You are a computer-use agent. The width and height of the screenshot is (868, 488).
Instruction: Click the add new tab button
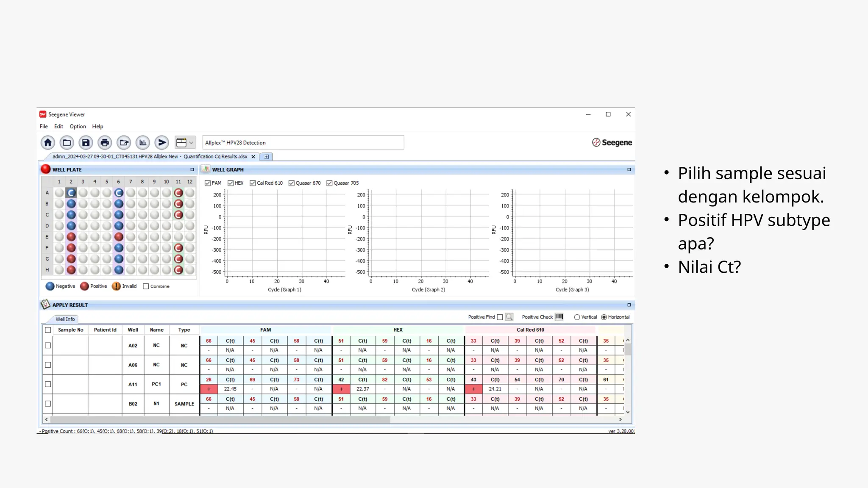coord(266,157)
